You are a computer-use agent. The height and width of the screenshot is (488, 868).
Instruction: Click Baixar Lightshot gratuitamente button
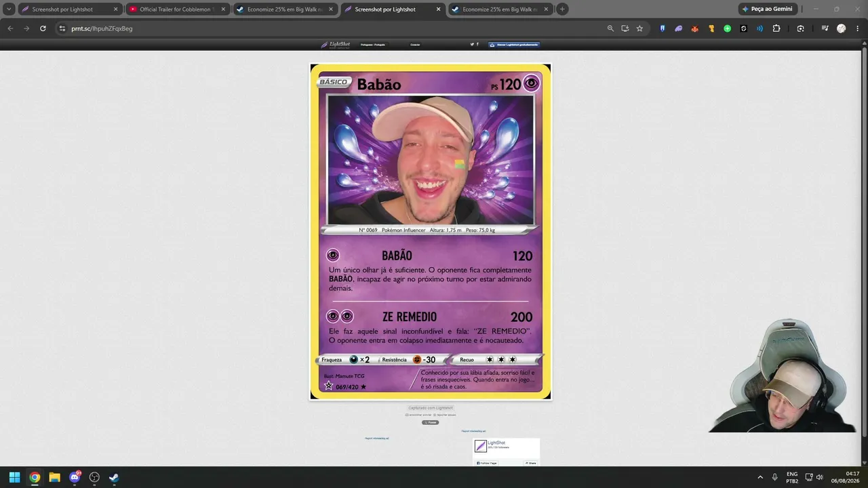[514, 45]
